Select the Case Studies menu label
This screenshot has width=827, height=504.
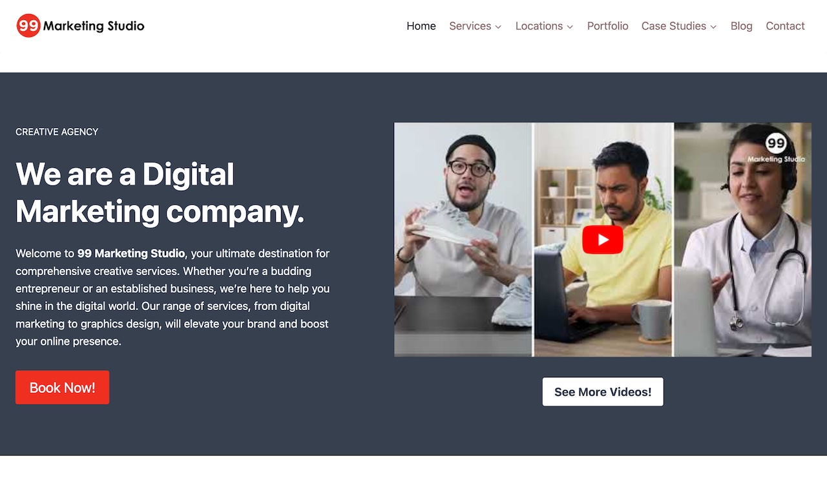pos(673,26)
